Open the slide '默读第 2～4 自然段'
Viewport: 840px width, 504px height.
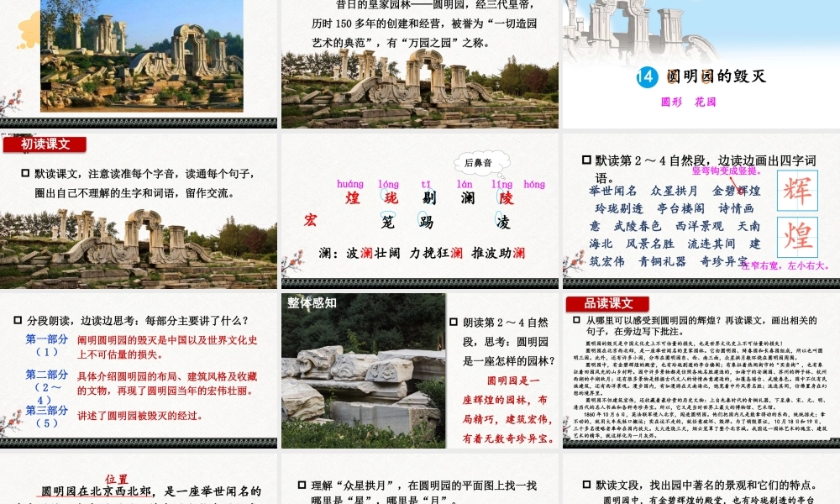(x=701, y=211)
